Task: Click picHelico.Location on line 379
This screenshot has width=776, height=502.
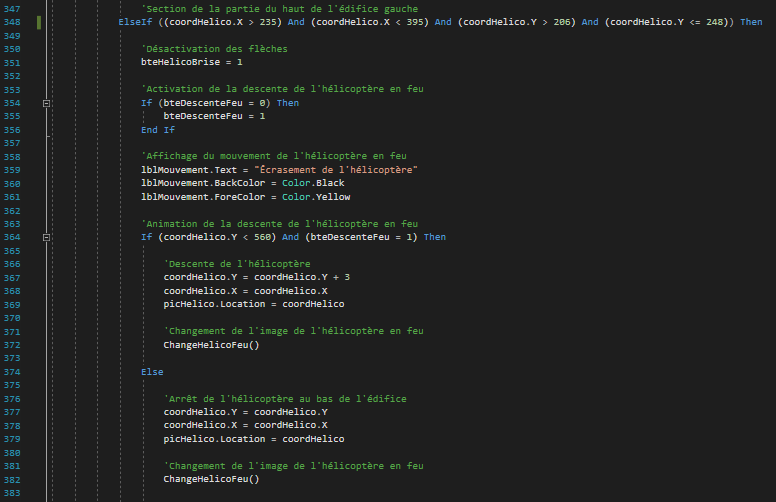Action: pos(214,439)
